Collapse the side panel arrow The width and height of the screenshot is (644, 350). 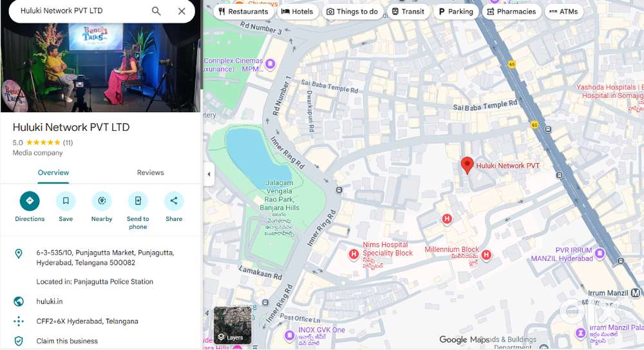point(209,175)
